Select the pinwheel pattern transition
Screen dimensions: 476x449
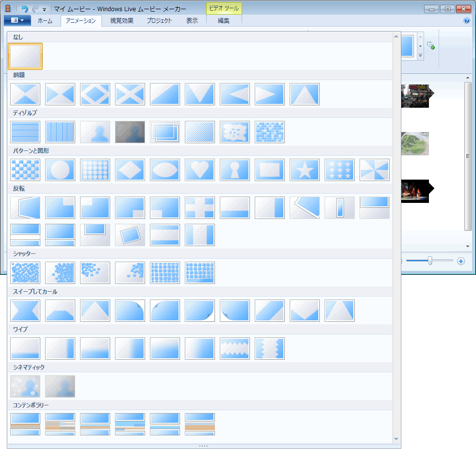click(x=375, y=170)
